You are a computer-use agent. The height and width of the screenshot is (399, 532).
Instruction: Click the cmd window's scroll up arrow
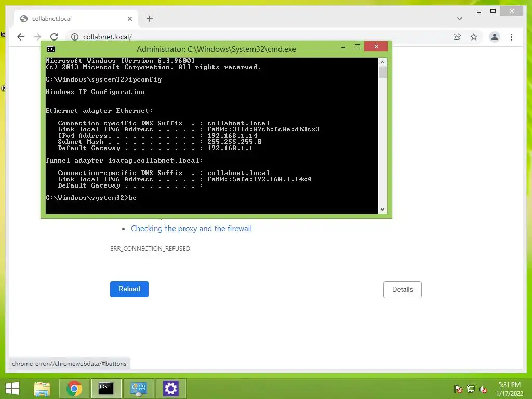[x=382, y=62]
